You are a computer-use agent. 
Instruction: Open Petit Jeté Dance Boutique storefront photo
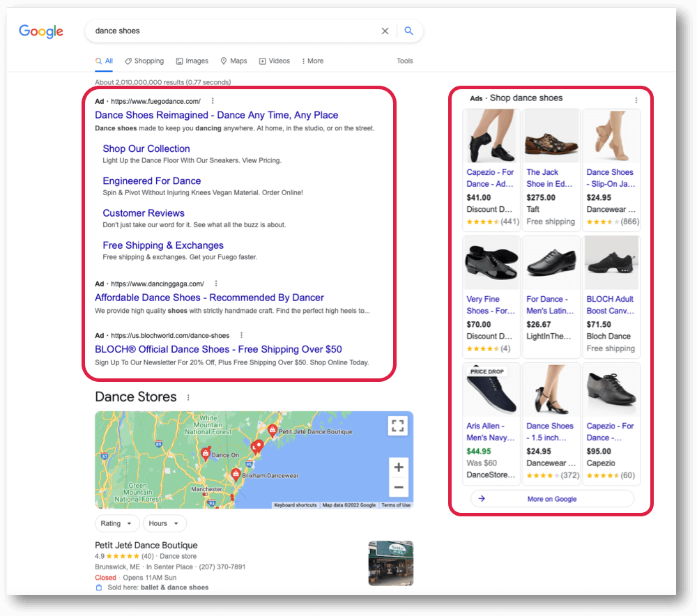[x=391, y=563]
